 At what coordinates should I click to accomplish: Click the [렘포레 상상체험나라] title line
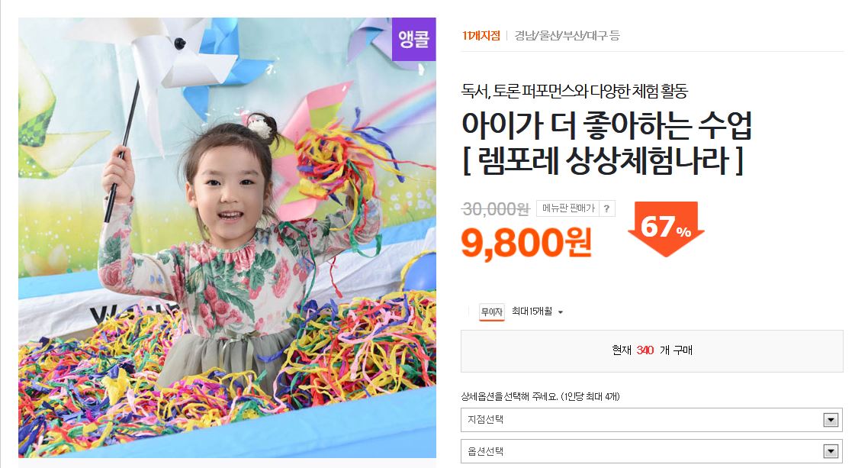coord(603,161)
